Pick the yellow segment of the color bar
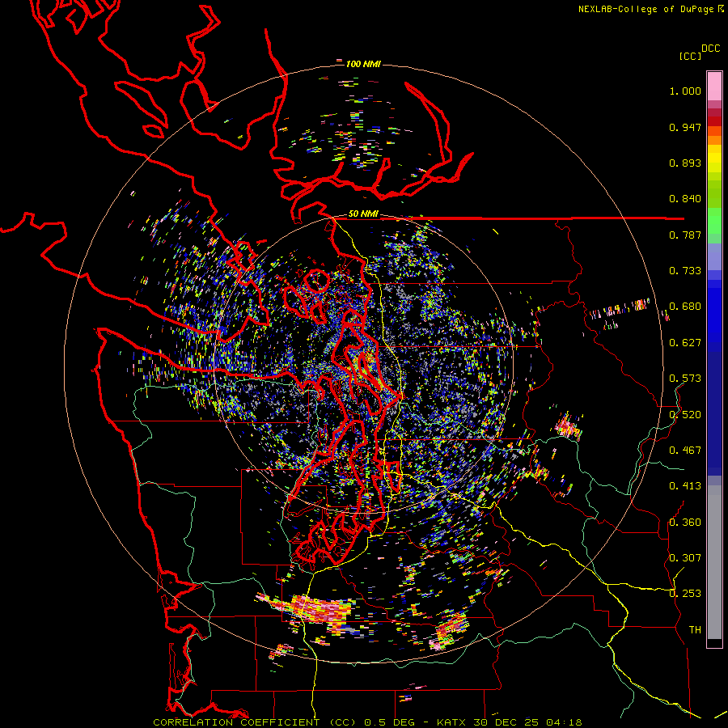The image size is (728, 728). (714, 159)
